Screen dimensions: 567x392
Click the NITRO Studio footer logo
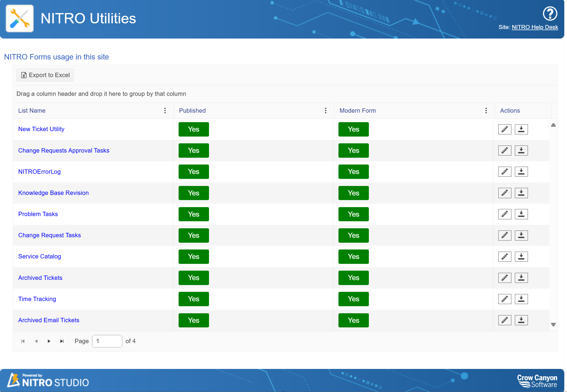coord(48,380)
